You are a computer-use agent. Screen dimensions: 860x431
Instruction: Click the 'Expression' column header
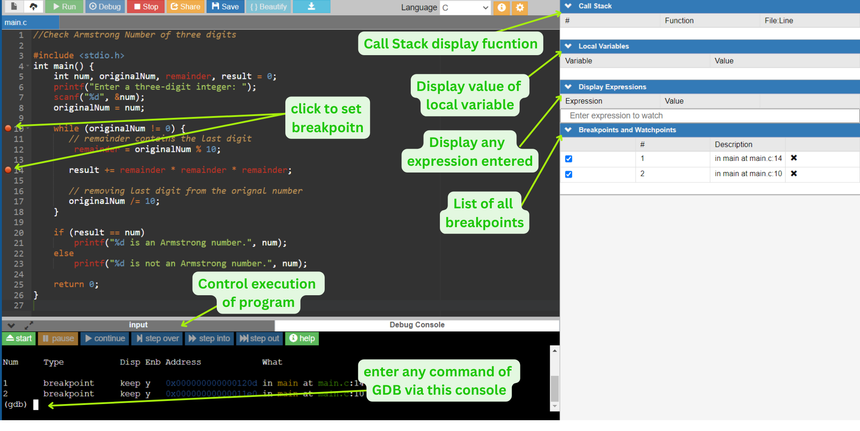click(x=584, y=101)
